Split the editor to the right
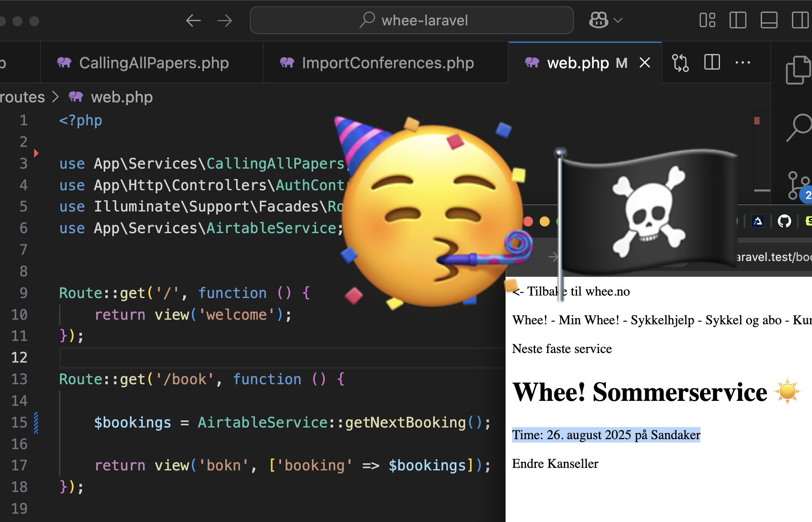This screenshot has height=522, width=812. pyautogui.click(x=712, y=62)
